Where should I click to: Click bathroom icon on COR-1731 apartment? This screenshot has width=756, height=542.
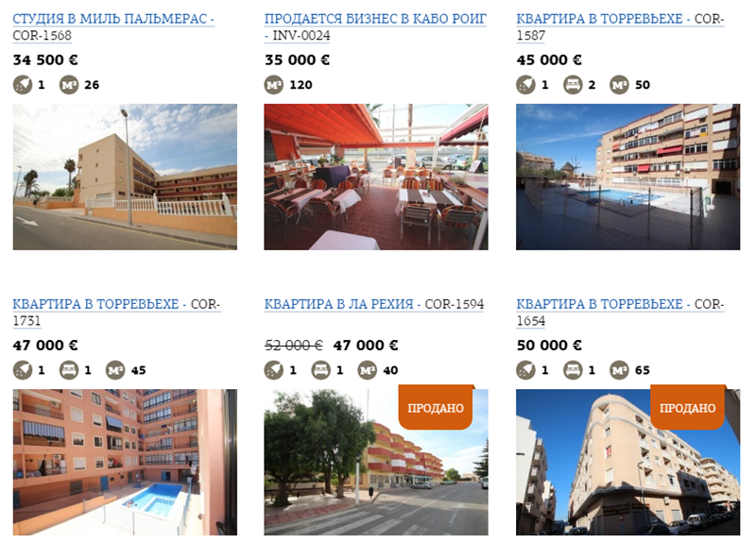pyautogui.click(x=23, y=370)
